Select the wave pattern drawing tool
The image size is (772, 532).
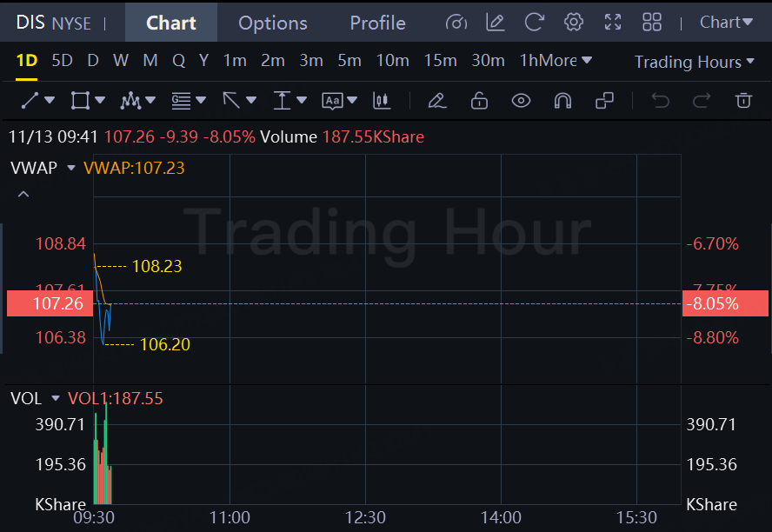pos(130,100)
